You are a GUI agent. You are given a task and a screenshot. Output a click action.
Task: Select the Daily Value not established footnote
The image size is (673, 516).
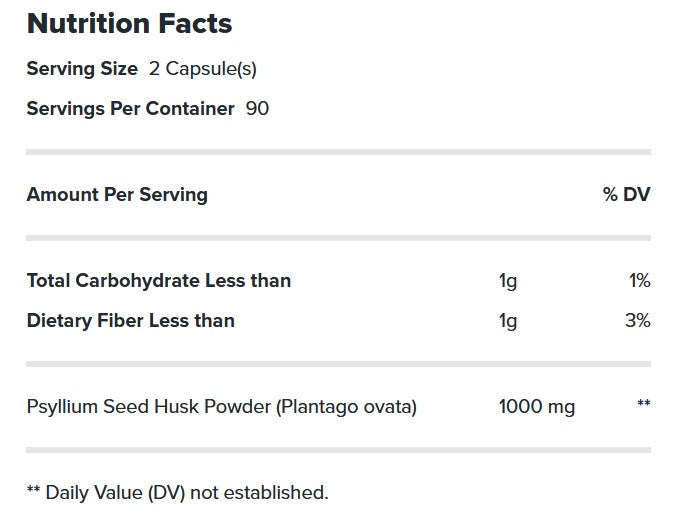pos(177,492)
